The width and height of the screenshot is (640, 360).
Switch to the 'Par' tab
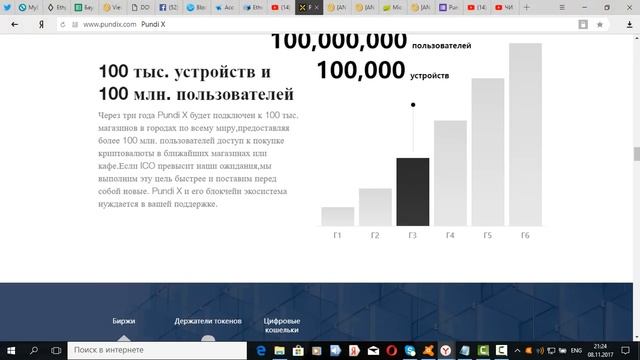coord(448,7)
